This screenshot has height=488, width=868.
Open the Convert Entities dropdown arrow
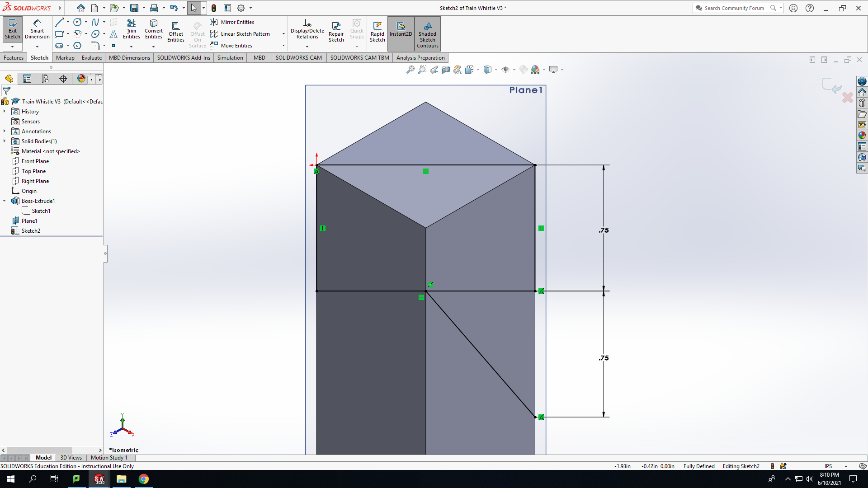[x=154, y=47]
